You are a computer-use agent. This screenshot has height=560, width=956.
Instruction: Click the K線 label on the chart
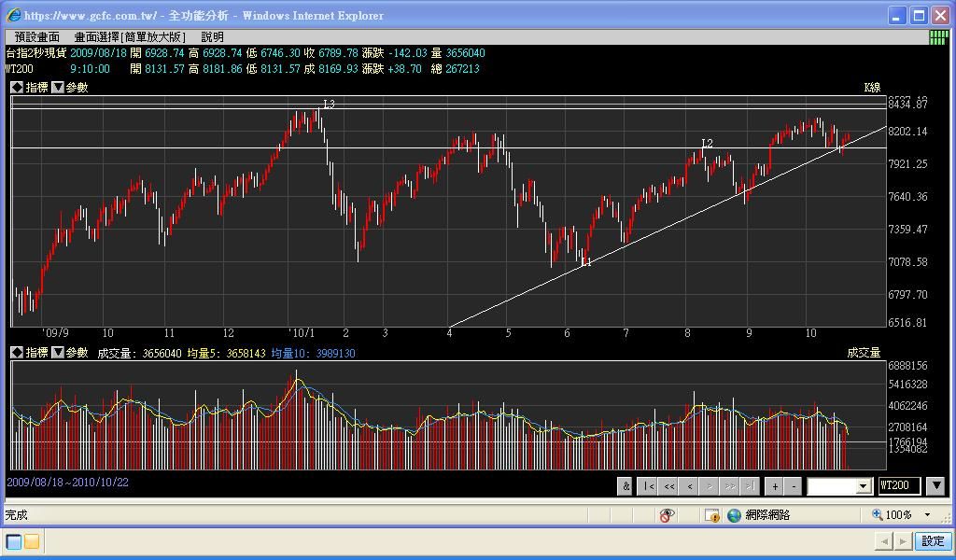pos(873,87)
